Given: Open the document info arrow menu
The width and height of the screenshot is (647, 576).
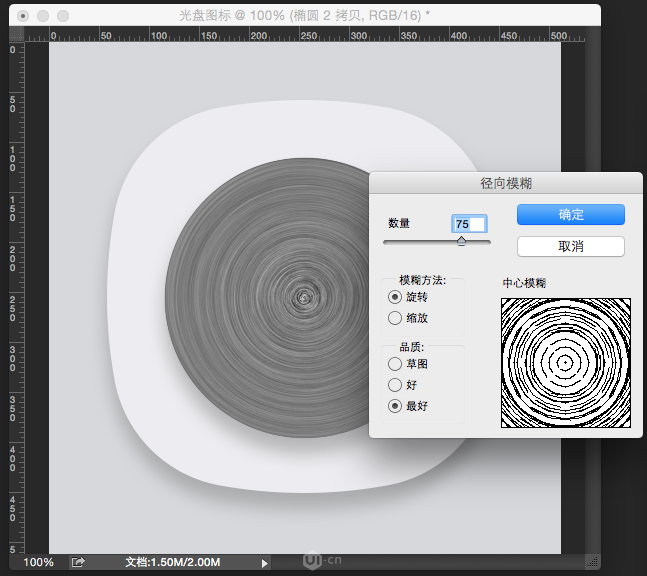Looking at the screenshot, I should pyautogui.click(x=264, y=563).
